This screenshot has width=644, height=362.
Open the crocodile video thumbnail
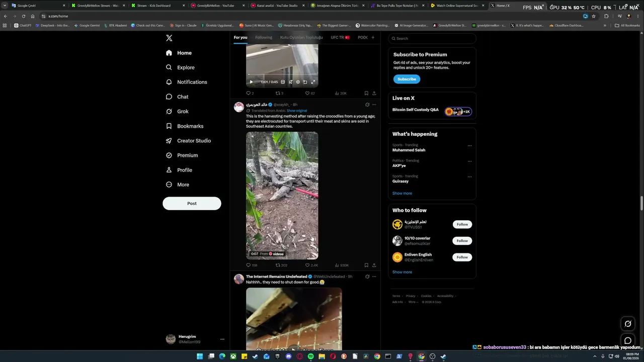pyautogui.click(x=282, y=196)
